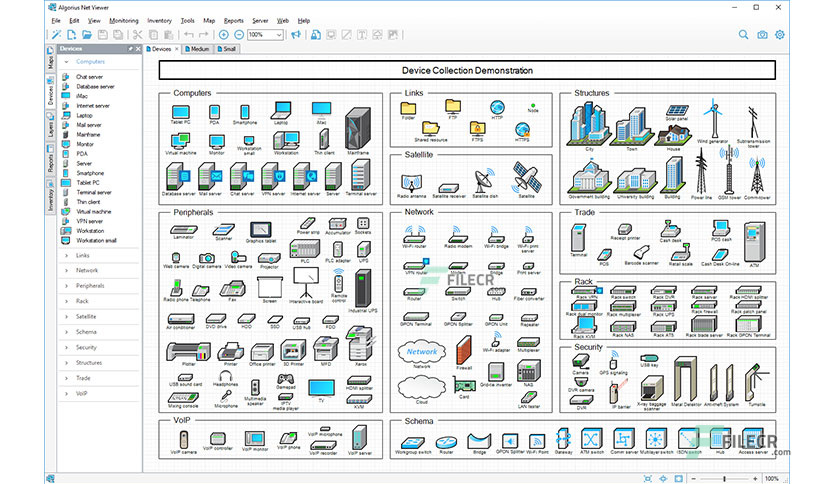Switch to the Medium map tab

point(197,49)
